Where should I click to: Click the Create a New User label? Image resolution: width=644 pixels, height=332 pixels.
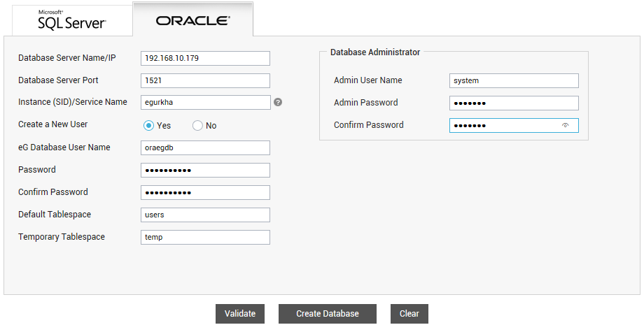coord(53,124)
